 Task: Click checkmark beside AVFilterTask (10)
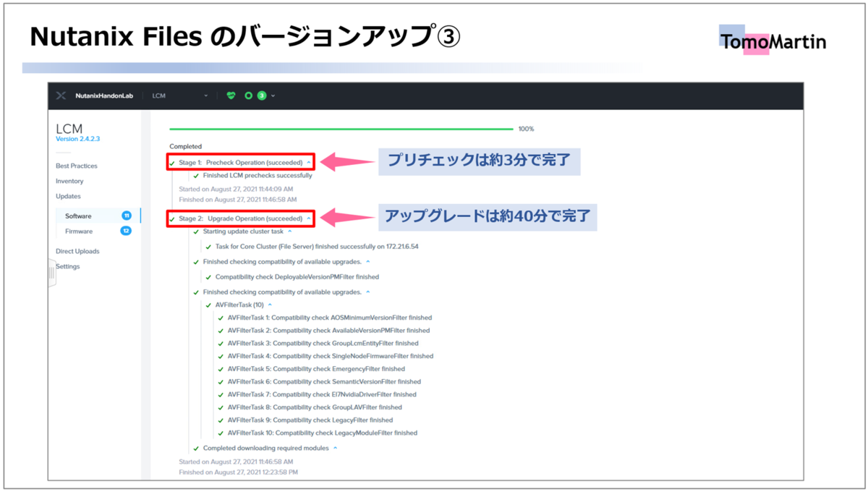pos(208,305)
